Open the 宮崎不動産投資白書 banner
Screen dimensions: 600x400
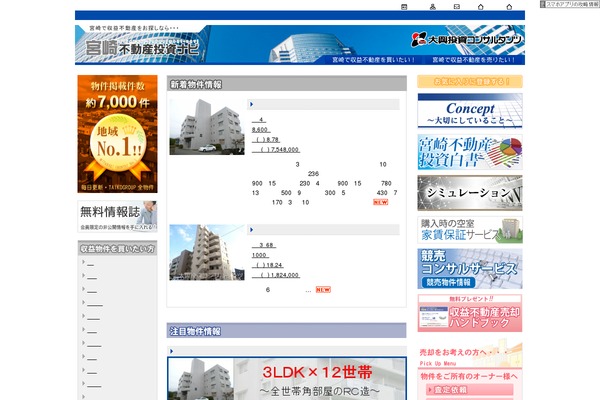point(470,152)
